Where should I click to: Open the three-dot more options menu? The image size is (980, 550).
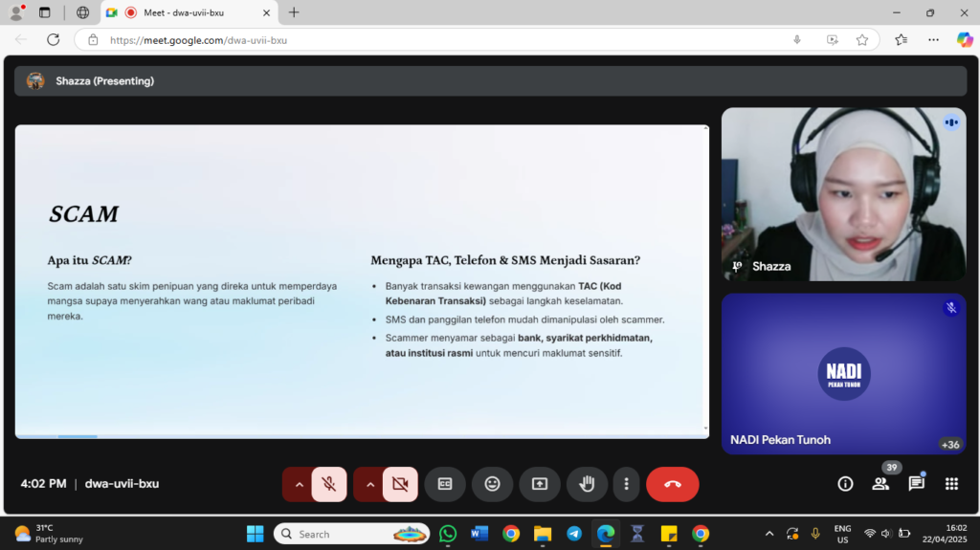click(626, 484)
